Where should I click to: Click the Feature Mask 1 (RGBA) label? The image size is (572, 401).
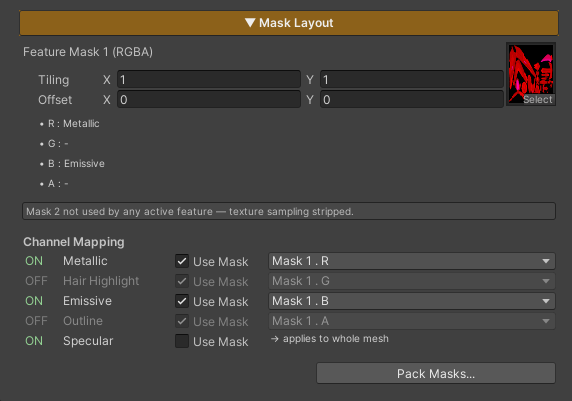click(x=88, y=52)
